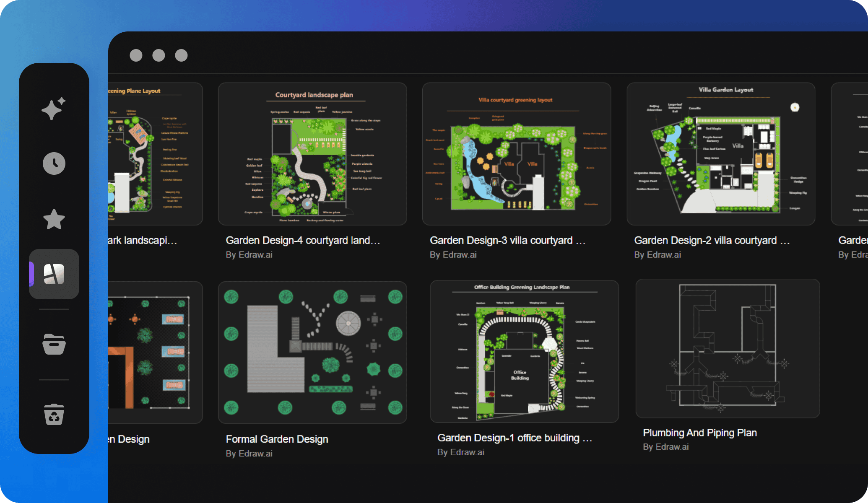
Task: Open the recycle bin icon
Action: pos(54,414)
